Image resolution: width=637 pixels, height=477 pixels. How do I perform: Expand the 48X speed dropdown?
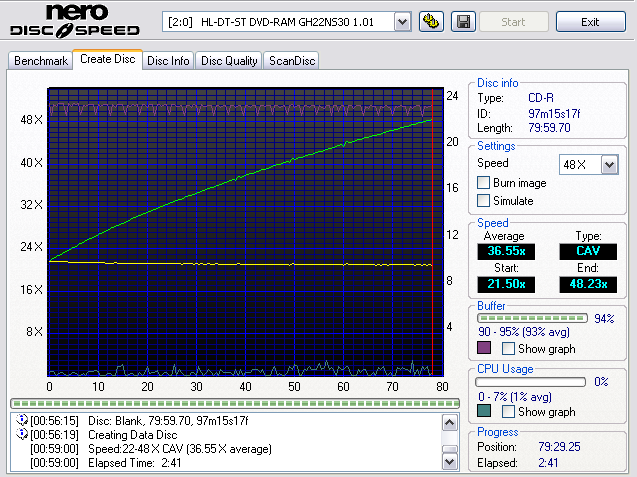point(609,164)
